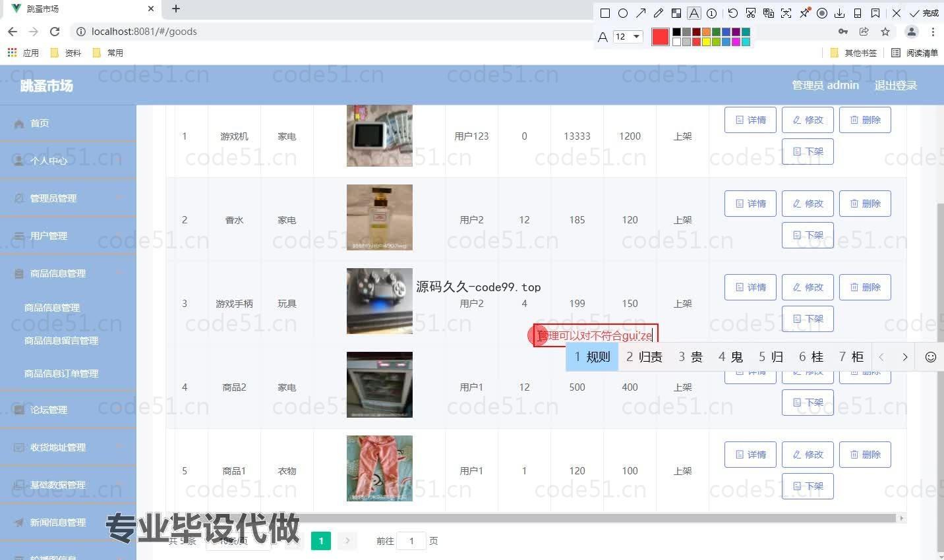
Task: Go to 首页 in sidebar
Action: tap(68, 123)
